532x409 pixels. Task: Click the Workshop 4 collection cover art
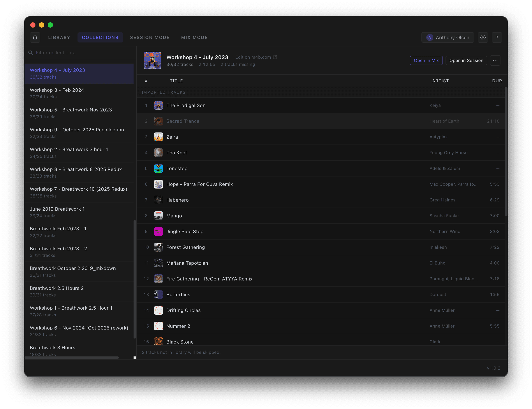(152, 60)
